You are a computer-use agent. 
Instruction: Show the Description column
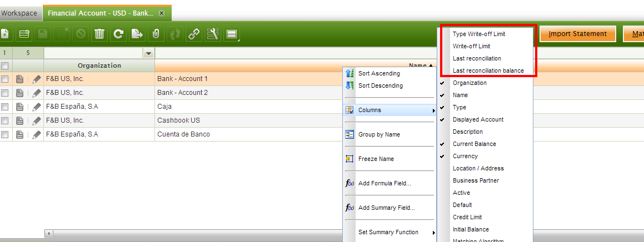tap(485, 132)
